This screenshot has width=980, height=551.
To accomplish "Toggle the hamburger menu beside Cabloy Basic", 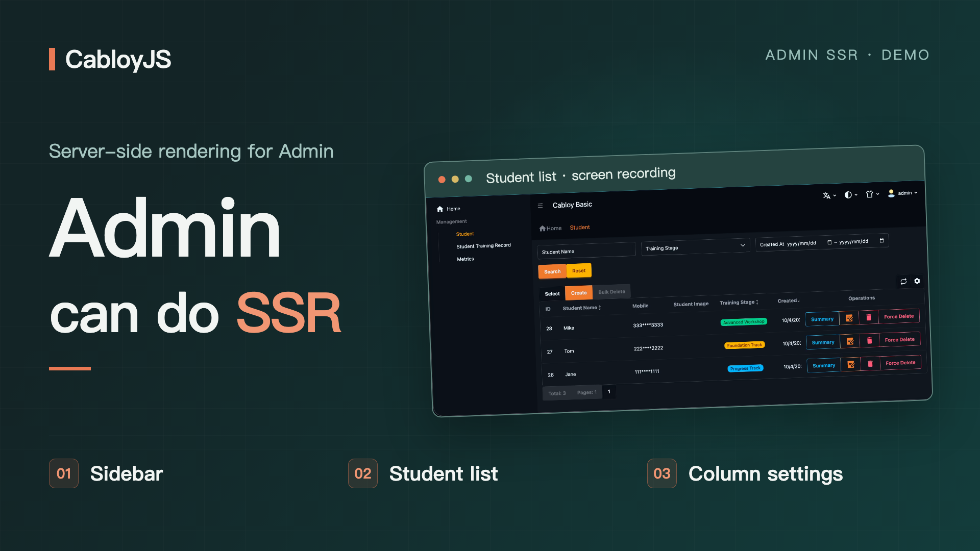I will [540, 206].
